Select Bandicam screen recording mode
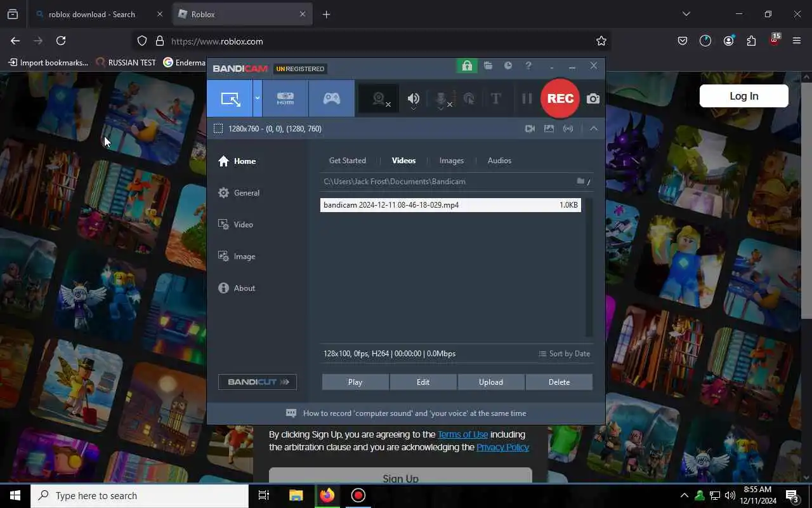Viewport: 812px width, 508px height. 230,98
